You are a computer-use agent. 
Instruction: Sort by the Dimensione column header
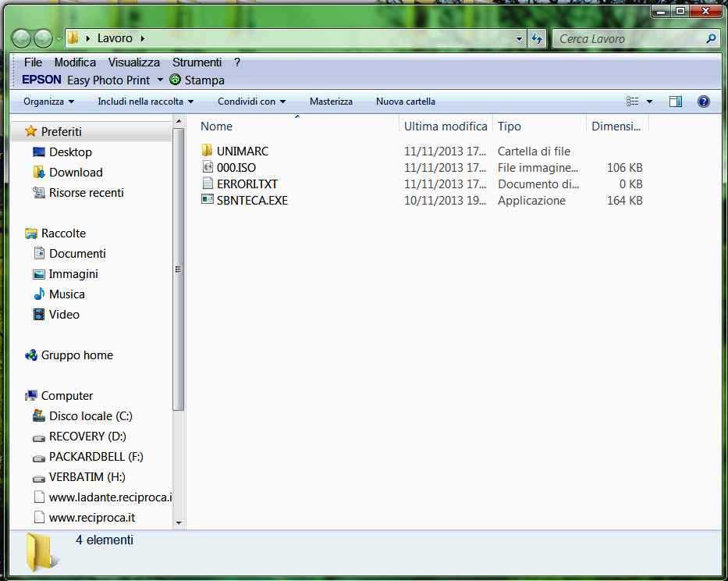coord(617,126)
